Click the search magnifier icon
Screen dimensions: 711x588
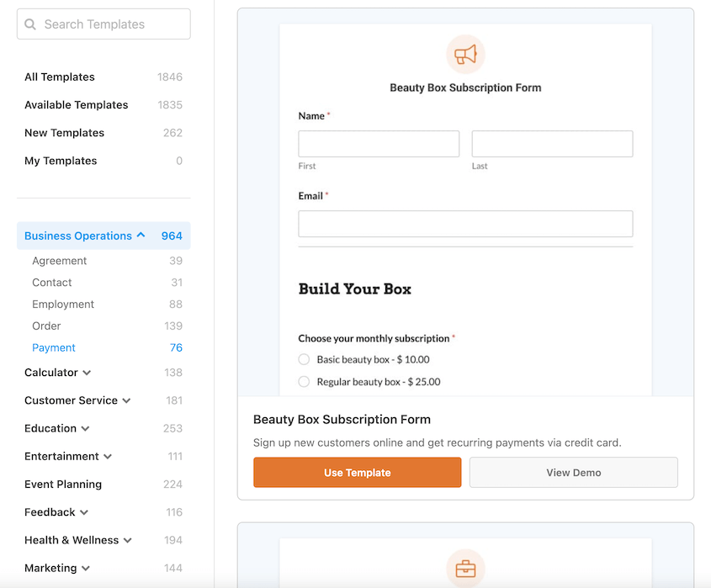30,24
